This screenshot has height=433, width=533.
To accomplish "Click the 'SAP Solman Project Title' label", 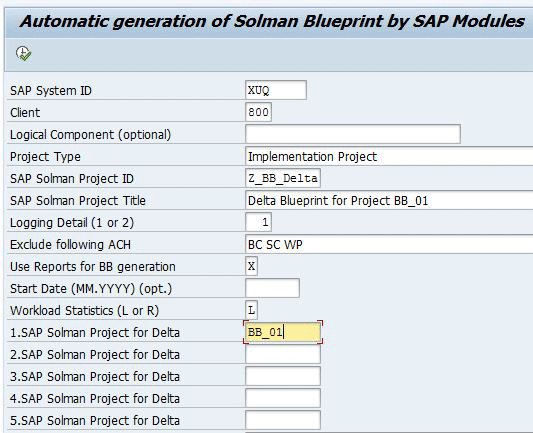I will click(78, 201).
